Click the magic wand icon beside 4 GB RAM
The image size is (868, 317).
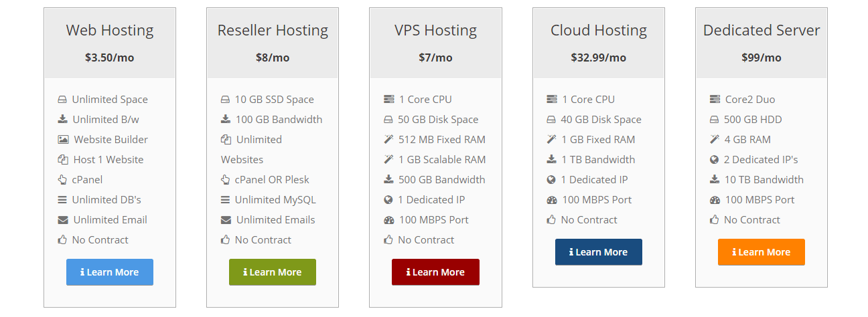click(714, 140)
